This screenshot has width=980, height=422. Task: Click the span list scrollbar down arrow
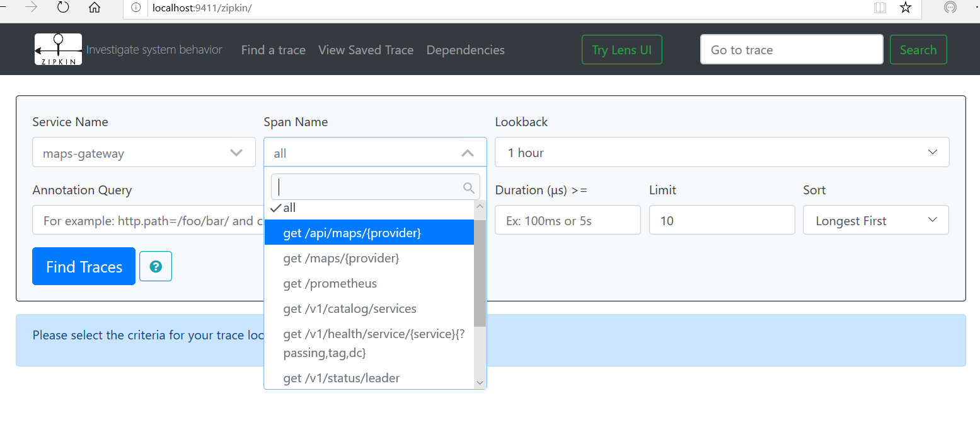coord(480,382)
